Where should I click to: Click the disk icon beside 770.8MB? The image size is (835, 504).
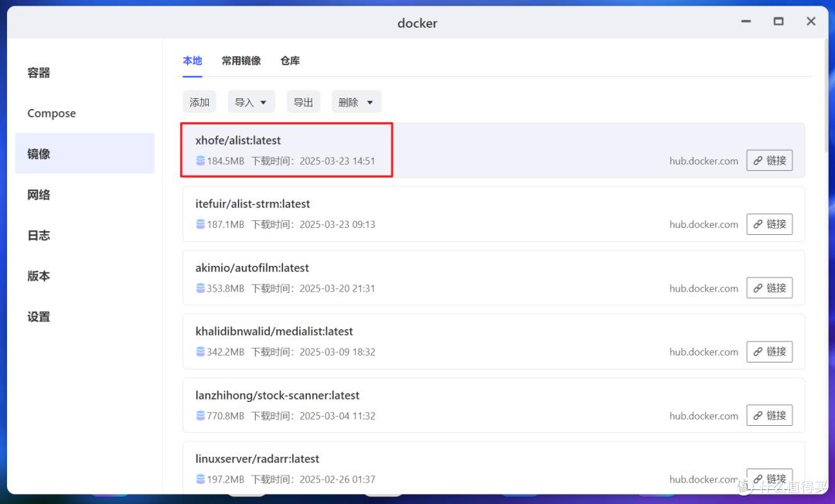(200, 415)
